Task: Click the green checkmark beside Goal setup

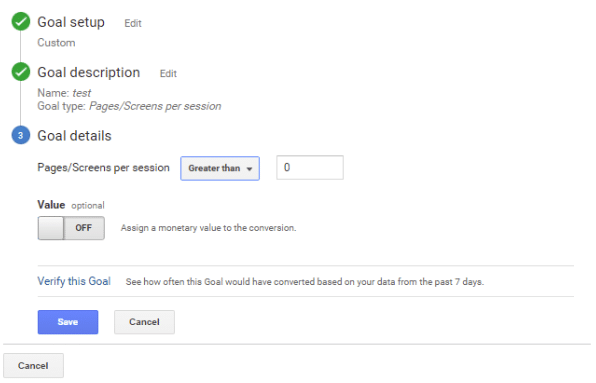Action: point(21,22)
